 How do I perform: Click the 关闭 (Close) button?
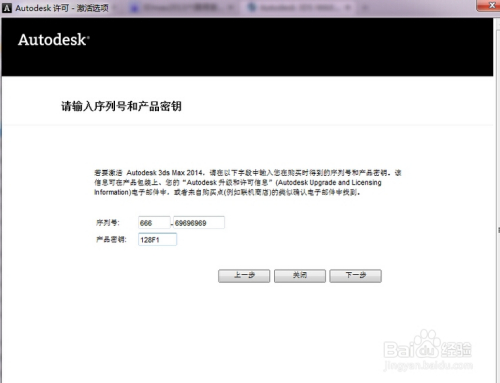pos(300,276)
